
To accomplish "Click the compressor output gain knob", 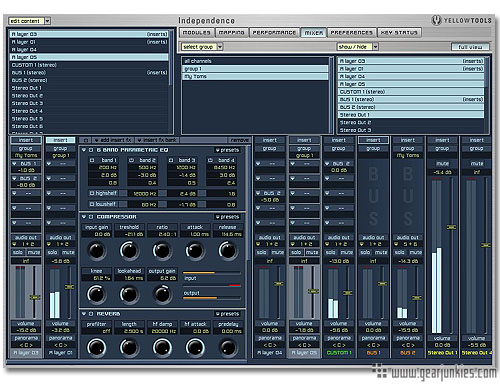I will 162,294.
